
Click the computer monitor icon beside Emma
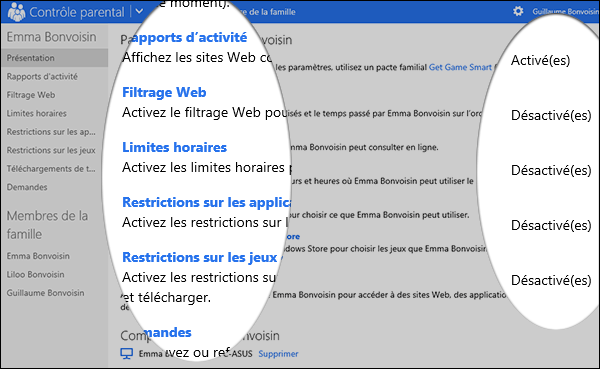(x=127, y=354)
